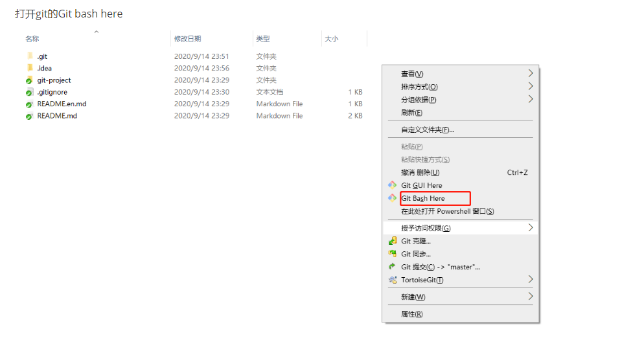
Task: Open the 新建(W) menu entry
Action: tap(460, 297)
